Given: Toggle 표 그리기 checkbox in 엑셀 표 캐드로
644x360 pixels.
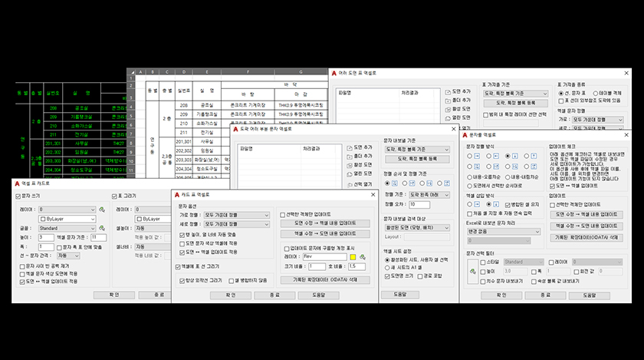Looking at the screenshot, I should pyautogui.click(x=114, y=197).
